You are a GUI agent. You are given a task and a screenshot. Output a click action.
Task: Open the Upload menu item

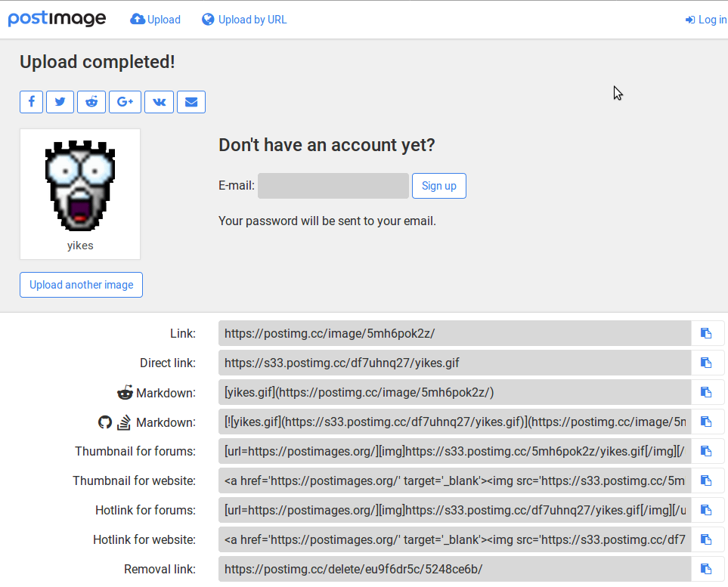[x=156, y=20]
